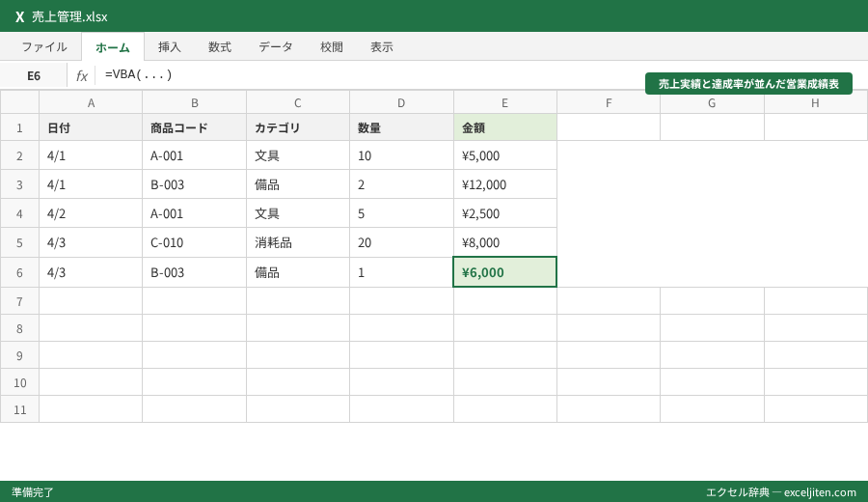
Task: Select the 数量 header cell
Action: pos(401,127)
